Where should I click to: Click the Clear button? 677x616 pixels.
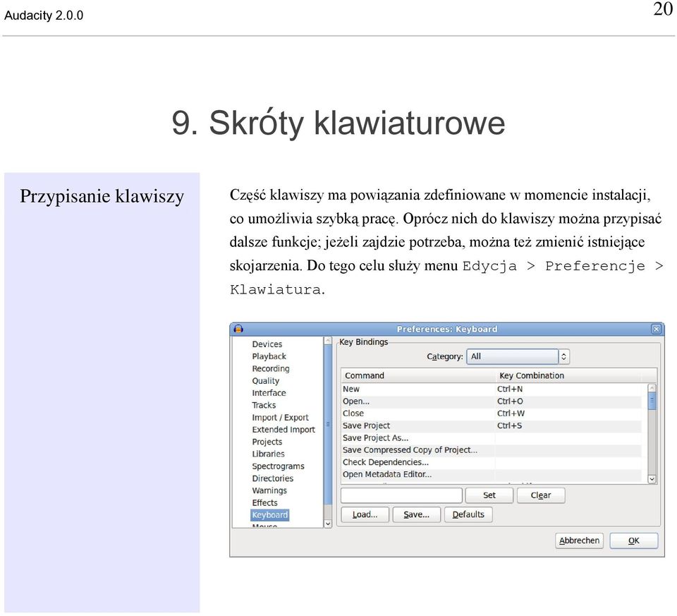(x=541, y=495)
